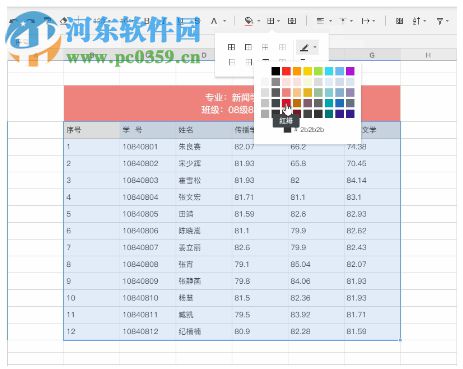Click the freeze panes icon
This screenshot has width=463, height=369.
[399, 21]
